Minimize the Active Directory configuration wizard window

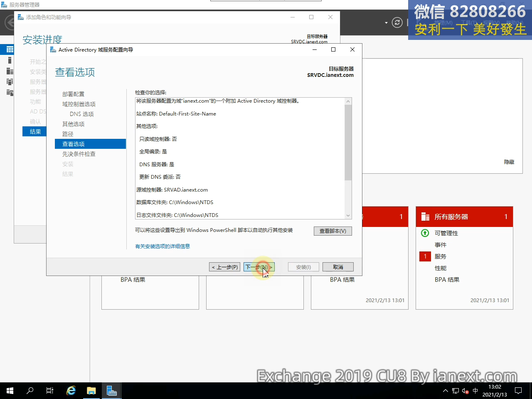point(315,49)
